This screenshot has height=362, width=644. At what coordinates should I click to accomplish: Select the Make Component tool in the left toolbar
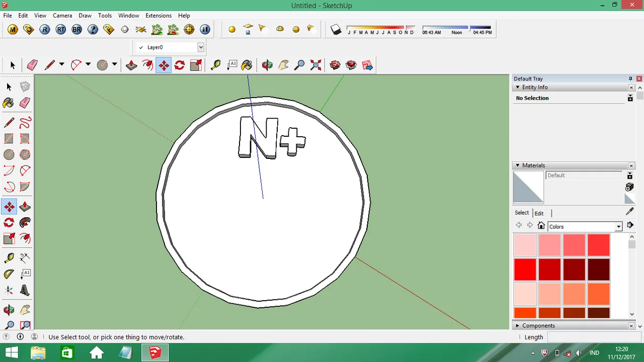[x=25, y=86]
